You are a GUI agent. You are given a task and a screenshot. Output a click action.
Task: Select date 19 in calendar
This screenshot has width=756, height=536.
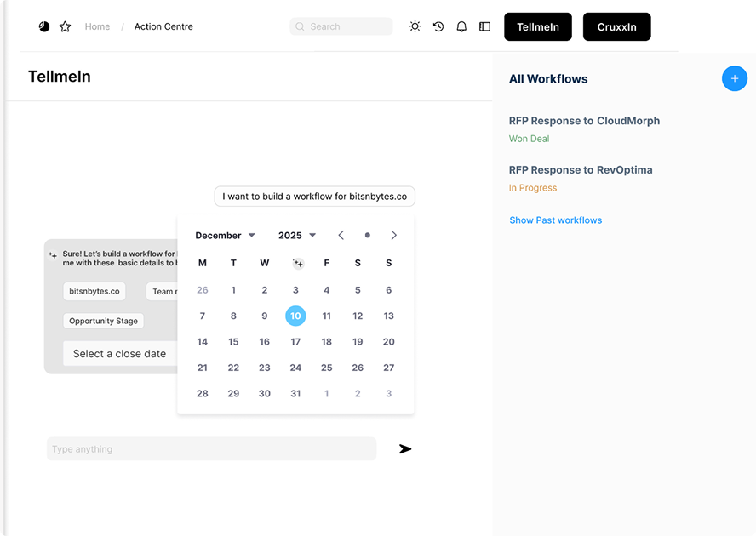358,342
